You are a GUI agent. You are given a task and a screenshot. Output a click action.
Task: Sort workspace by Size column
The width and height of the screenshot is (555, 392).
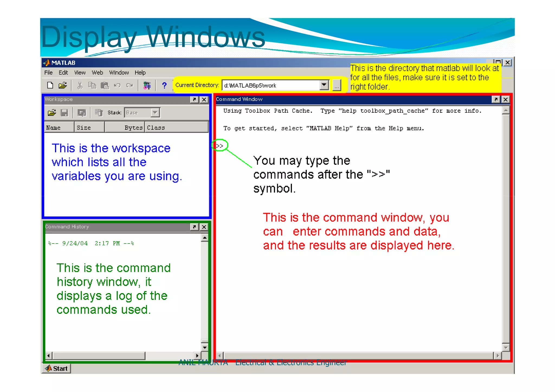(89, 127)
